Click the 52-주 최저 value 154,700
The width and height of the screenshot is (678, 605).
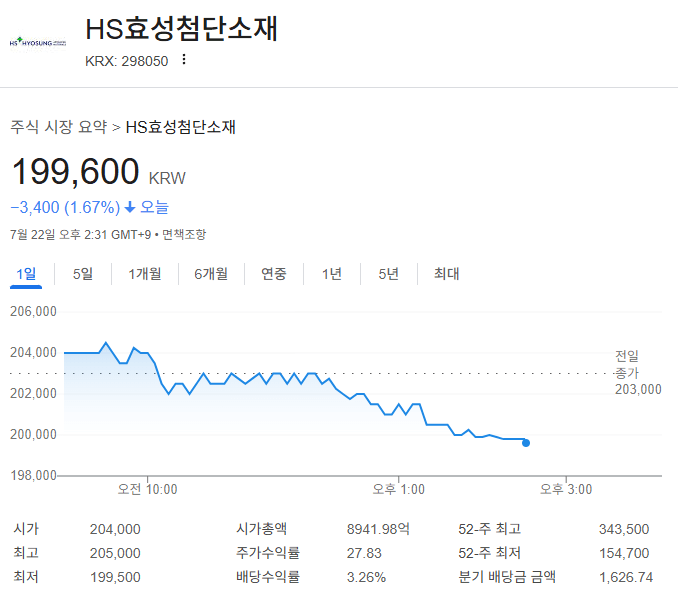624,553
